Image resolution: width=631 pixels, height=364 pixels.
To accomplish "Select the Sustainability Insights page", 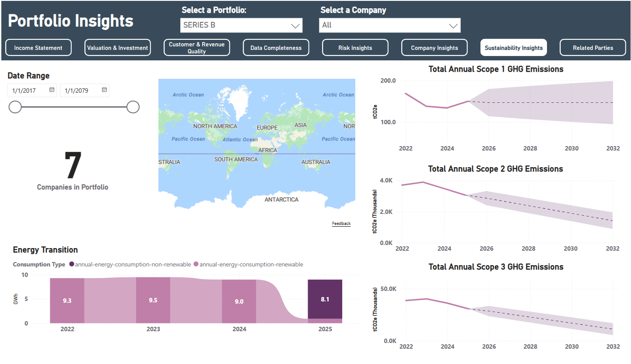I will click(x=514, y=48).
